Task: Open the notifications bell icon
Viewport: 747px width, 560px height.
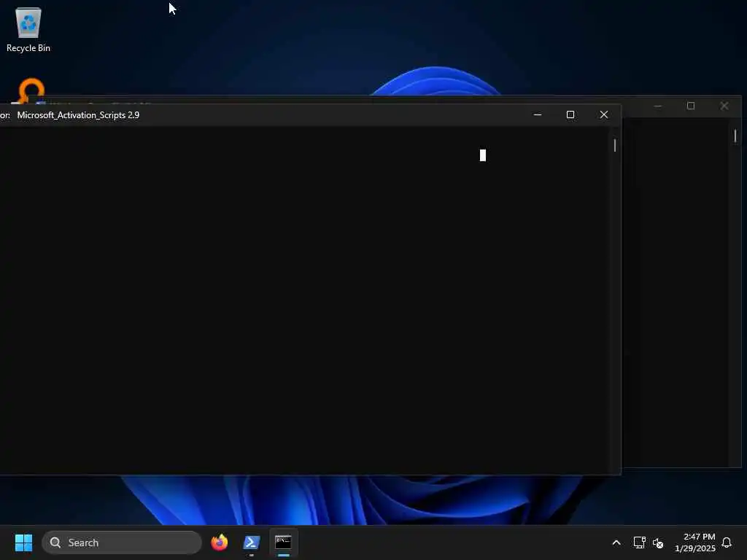Action: click(x=727, y=542)
